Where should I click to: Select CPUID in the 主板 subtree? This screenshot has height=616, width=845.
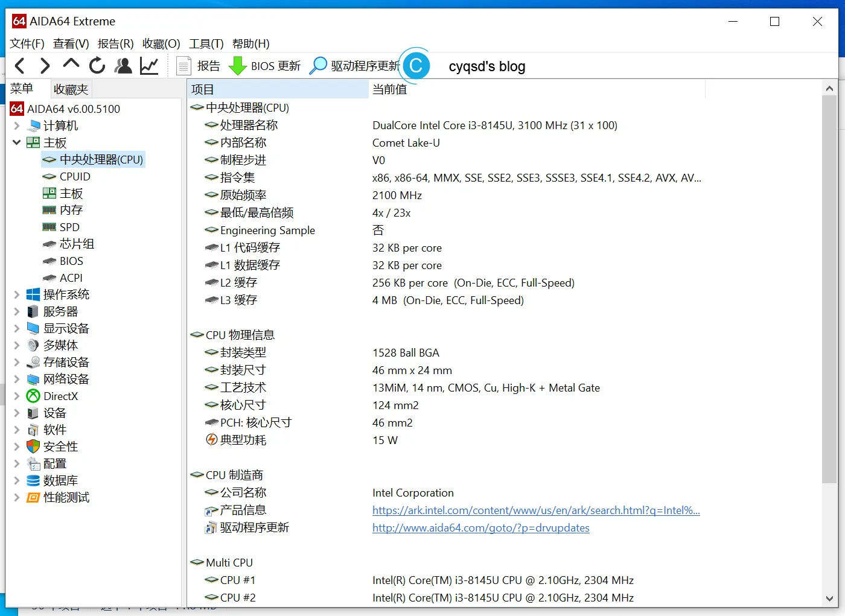click(x=75, y=176)
